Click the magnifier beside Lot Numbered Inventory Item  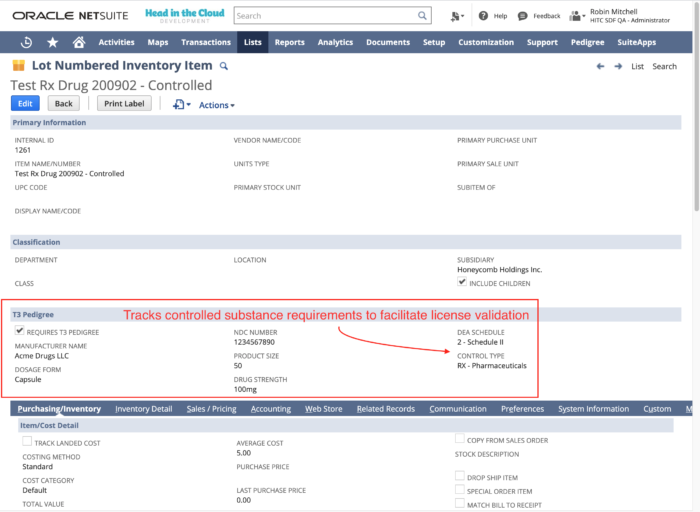tap(224, 66)
